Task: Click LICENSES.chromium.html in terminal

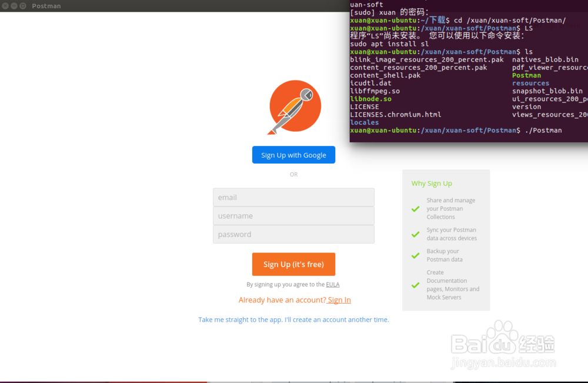Action: coord(396,114)
